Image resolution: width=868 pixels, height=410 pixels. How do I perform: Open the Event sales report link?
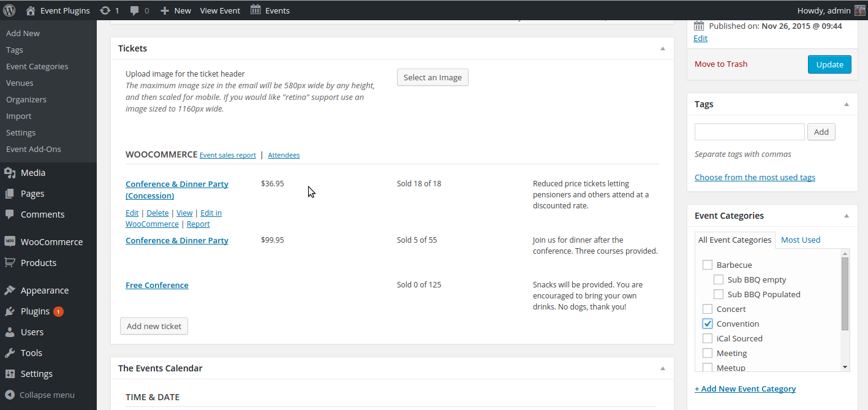click(227, 155)
